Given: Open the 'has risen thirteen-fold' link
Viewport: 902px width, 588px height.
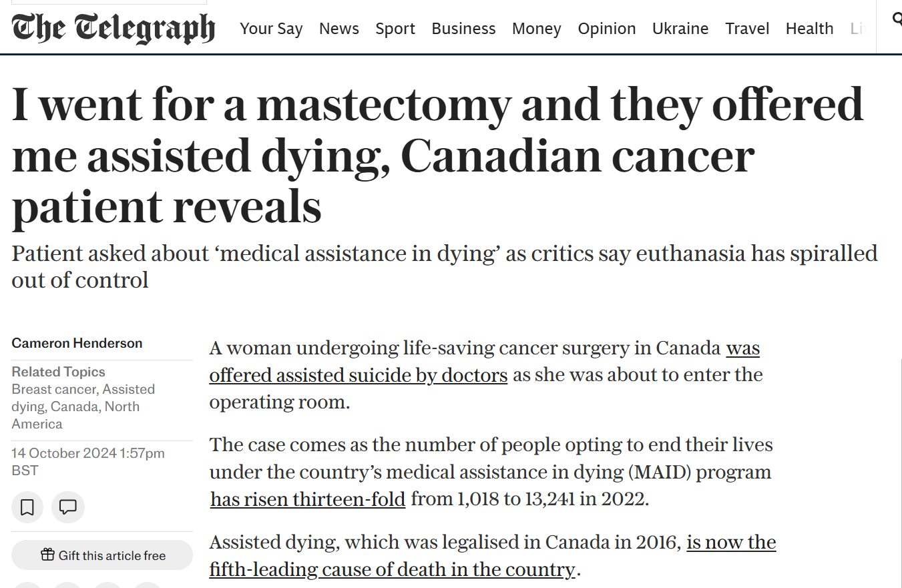Looking at the screenshot, I should tap(308, 499).
